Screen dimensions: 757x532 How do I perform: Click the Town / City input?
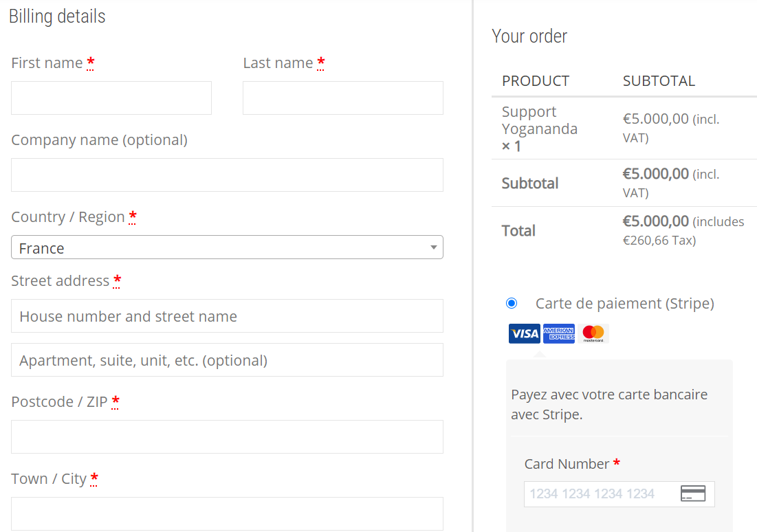(227, 513)
